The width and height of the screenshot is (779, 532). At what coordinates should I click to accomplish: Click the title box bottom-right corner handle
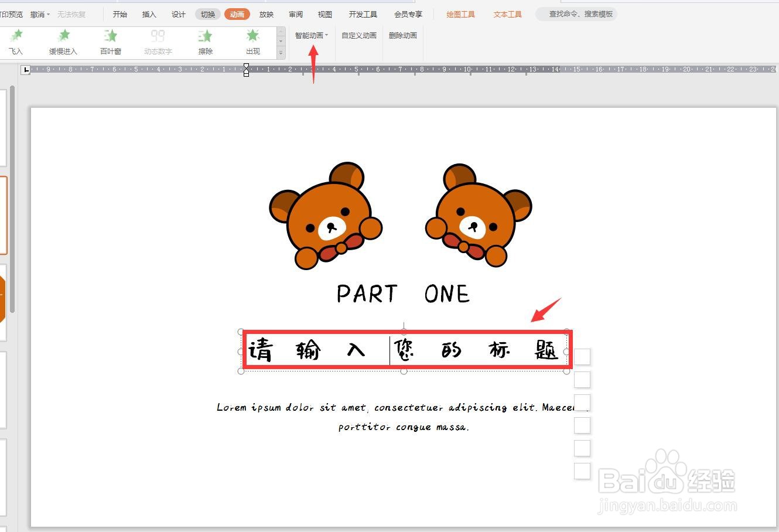tap(566, 371)
